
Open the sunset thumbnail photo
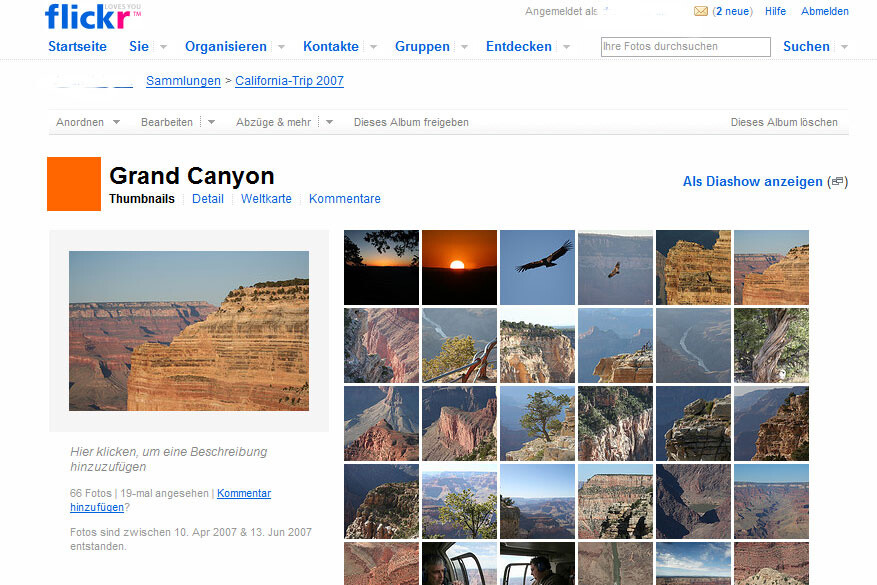[459, 267]
